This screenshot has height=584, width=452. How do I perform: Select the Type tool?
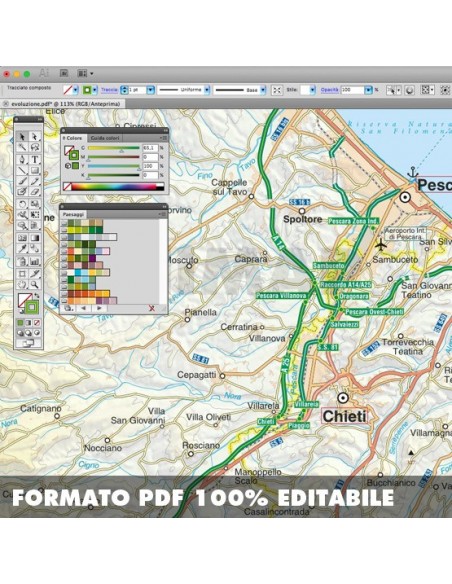click(x=35, y=160)
